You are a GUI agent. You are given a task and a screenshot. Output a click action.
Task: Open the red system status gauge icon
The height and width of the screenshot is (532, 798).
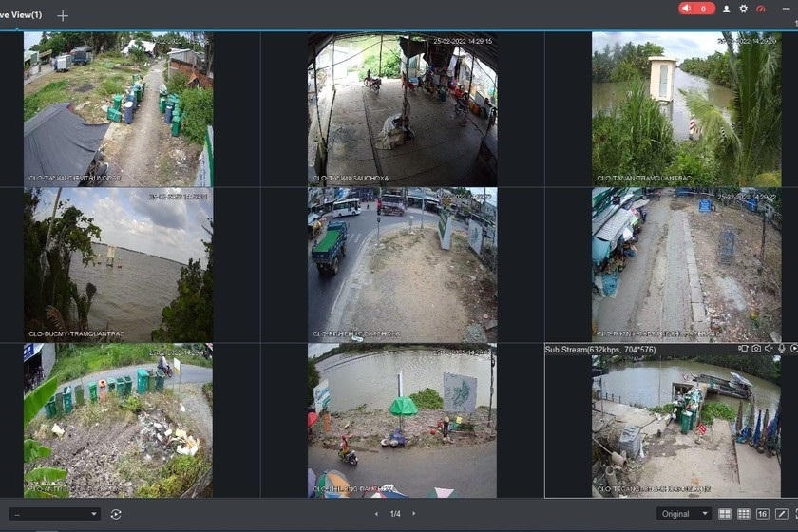(x=761, y=9)
